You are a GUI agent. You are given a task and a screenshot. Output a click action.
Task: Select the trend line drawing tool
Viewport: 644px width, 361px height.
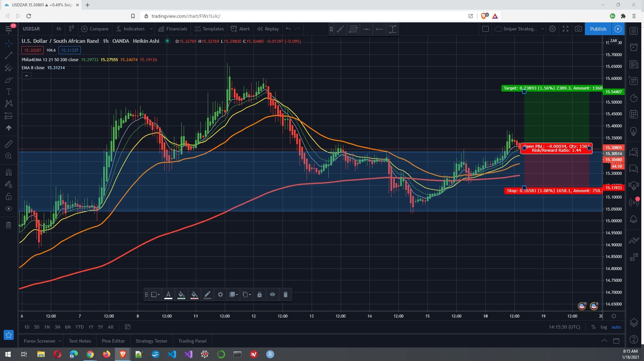[x=9, y=55]
